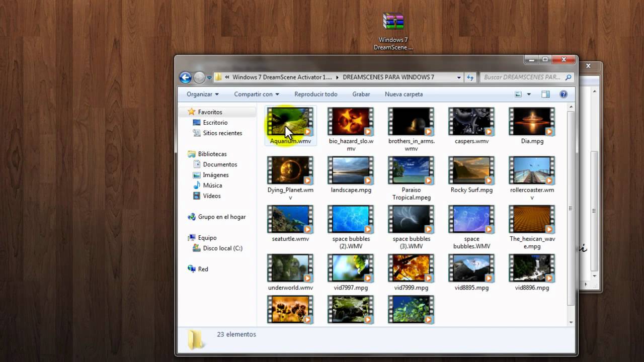This screenshot has width=644, height=362.
Task: Click Grabar in the toolbar
Action: point(361,94)
